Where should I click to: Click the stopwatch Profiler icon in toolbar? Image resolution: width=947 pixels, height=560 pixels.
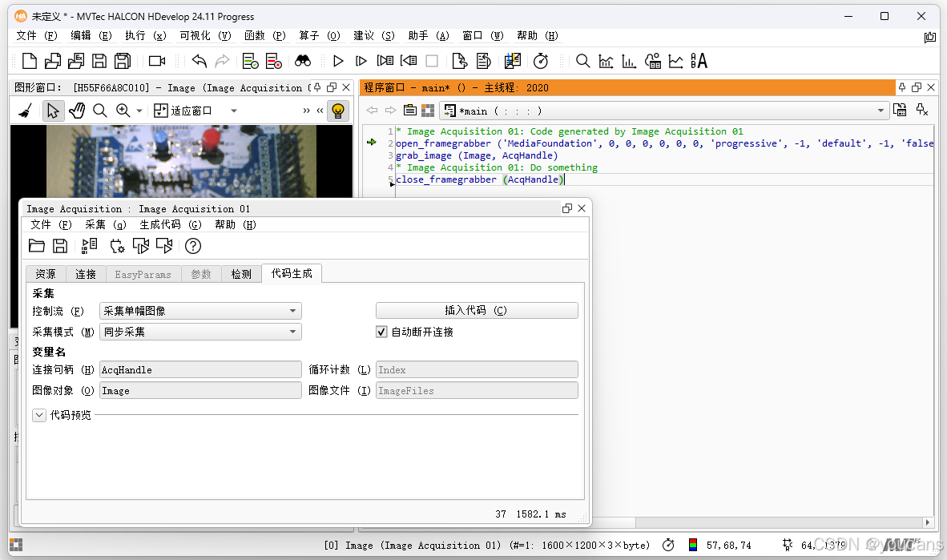(541, 61)
